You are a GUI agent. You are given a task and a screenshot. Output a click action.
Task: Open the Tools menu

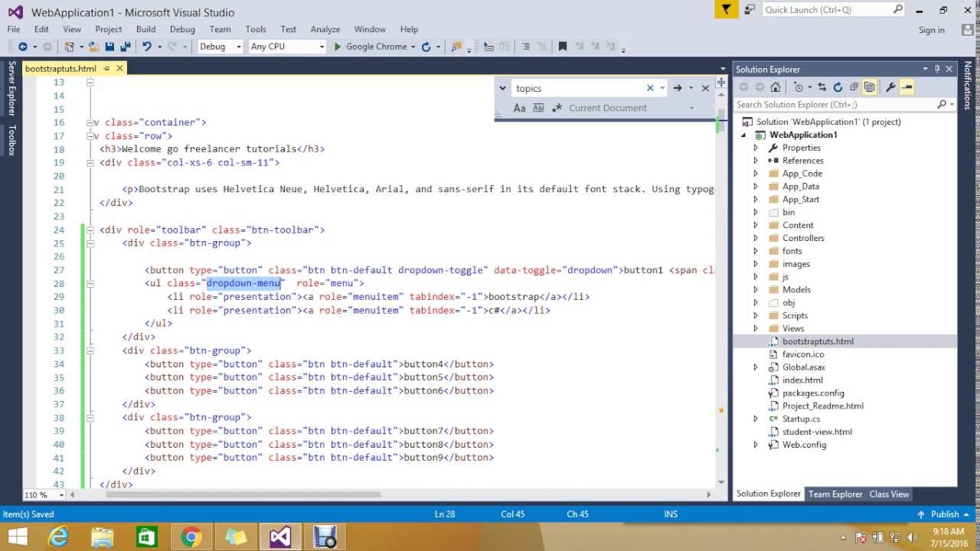256,29
